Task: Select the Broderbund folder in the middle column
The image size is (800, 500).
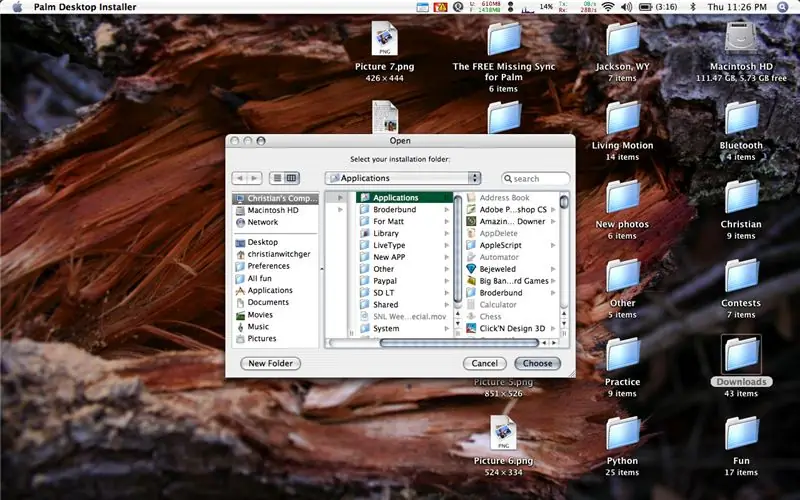Action: pos(404,209)
